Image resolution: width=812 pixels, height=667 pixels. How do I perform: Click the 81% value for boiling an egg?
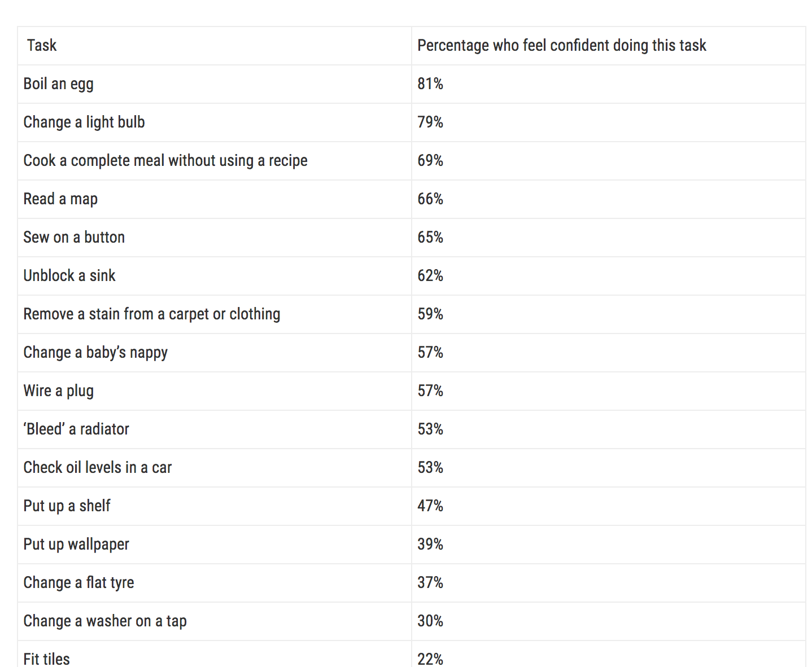(430, 84)
